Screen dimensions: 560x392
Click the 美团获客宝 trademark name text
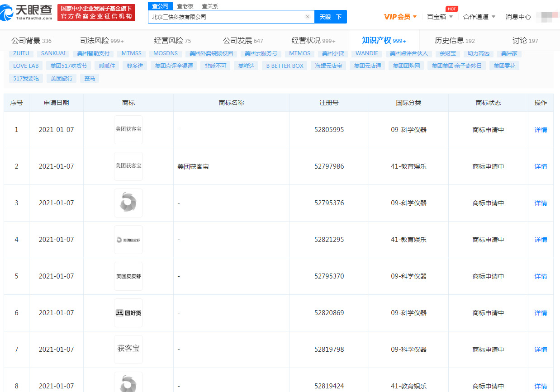click(193, 166)
